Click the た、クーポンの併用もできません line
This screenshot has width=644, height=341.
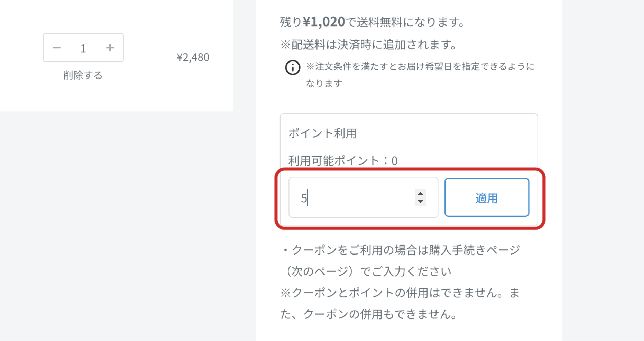(369, 314)
